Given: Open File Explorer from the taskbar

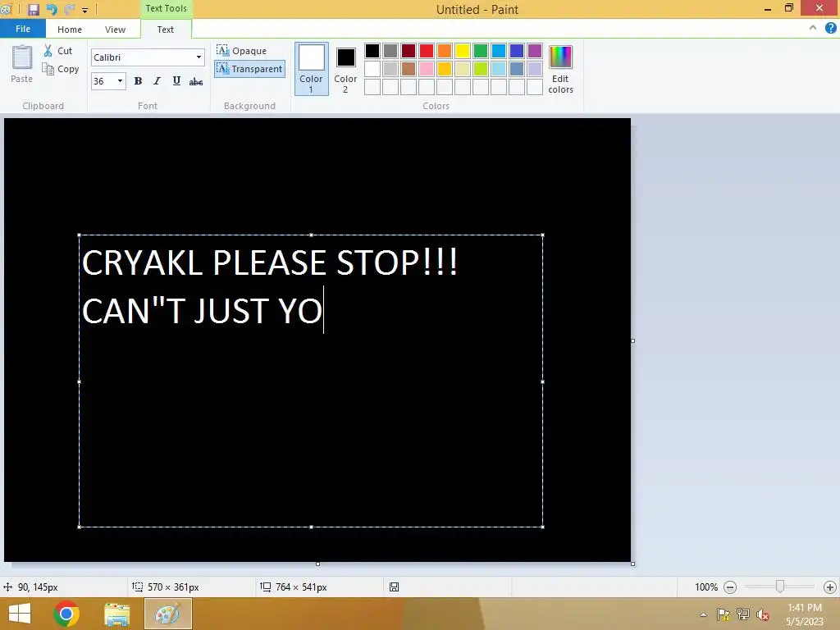Looking at the screenshot, I should tap(116, 614).
